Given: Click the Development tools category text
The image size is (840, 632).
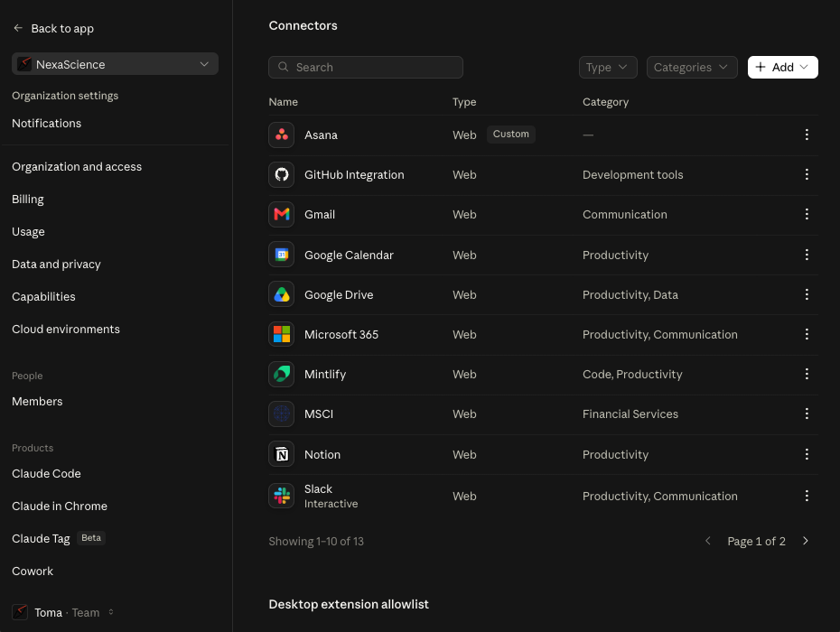Looking at the screenshot, I should 632,174.
